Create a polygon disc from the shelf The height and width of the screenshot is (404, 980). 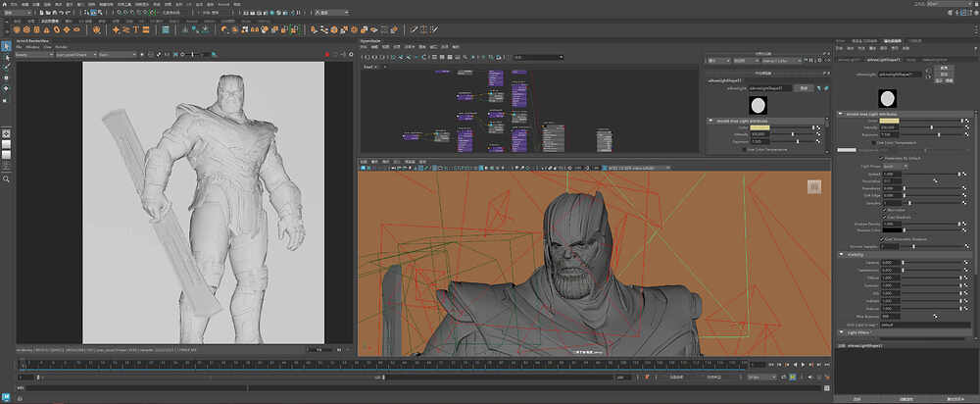[x=76, y=29]
